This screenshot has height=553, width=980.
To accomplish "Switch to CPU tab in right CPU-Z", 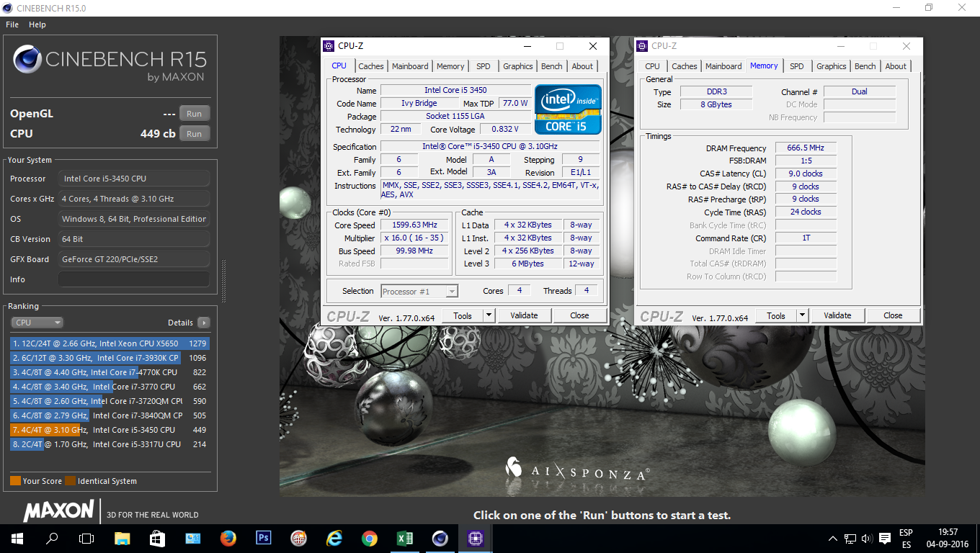I will tap(653, 66).
